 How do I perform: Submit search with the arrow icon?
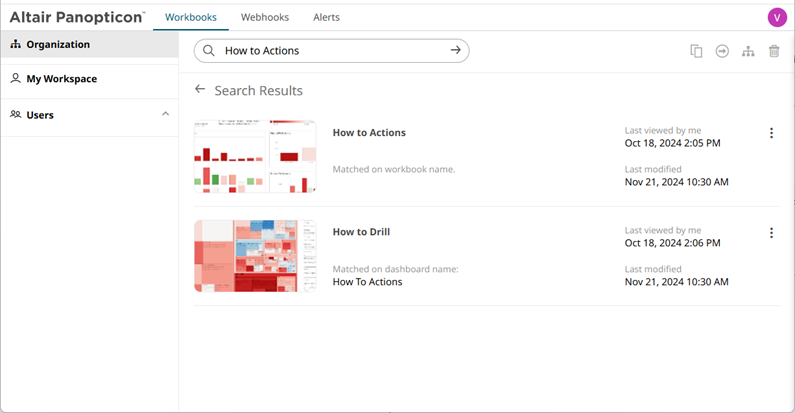point(455,50)
